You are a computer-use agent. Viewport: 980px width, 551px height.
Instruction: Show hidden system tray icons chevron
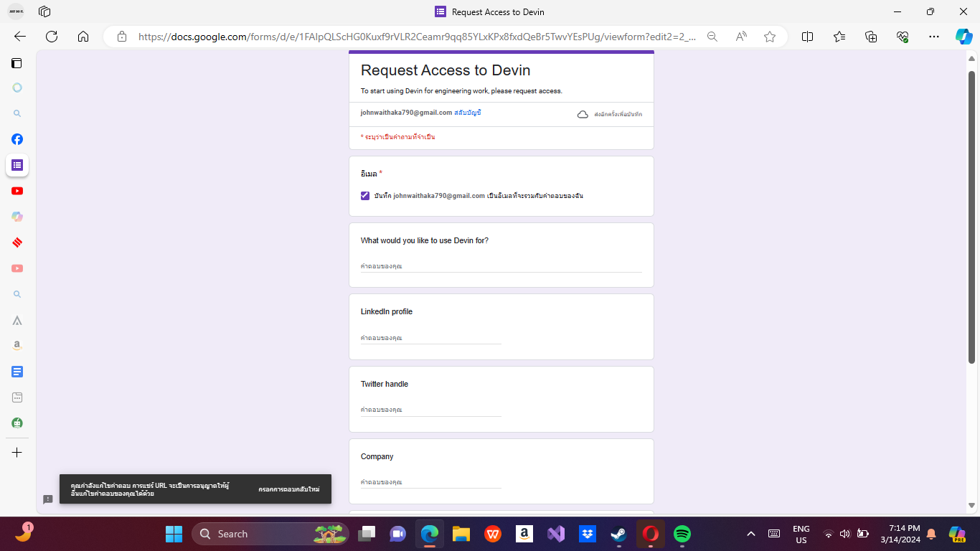pos(751,534)
